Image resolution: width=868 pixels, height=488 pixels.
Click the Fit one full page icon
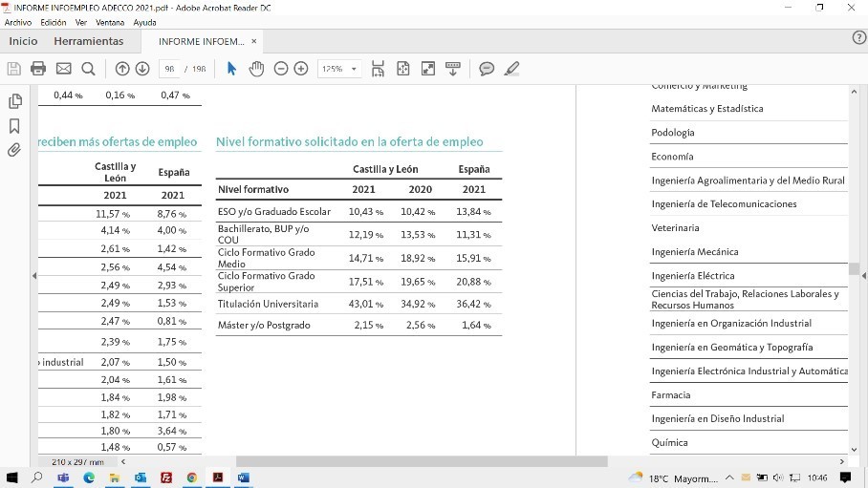point(403,69)
